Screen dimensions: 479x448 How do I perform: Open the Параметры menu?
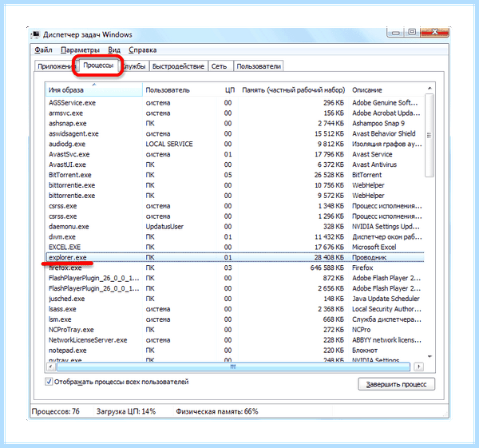(x=80, y=50)
